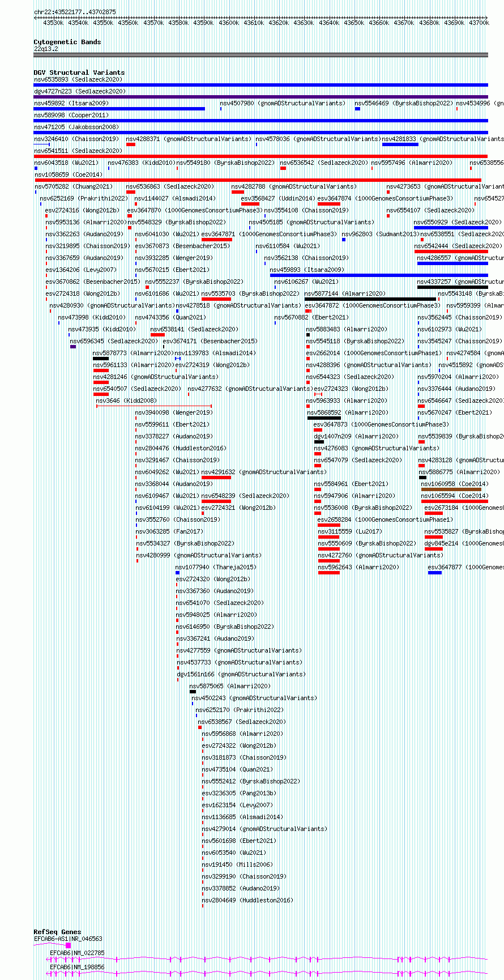Viewport: 504px width, 980px height.
Task: Click variant nsv476383 (Kidd2010)
Action: 142,163
